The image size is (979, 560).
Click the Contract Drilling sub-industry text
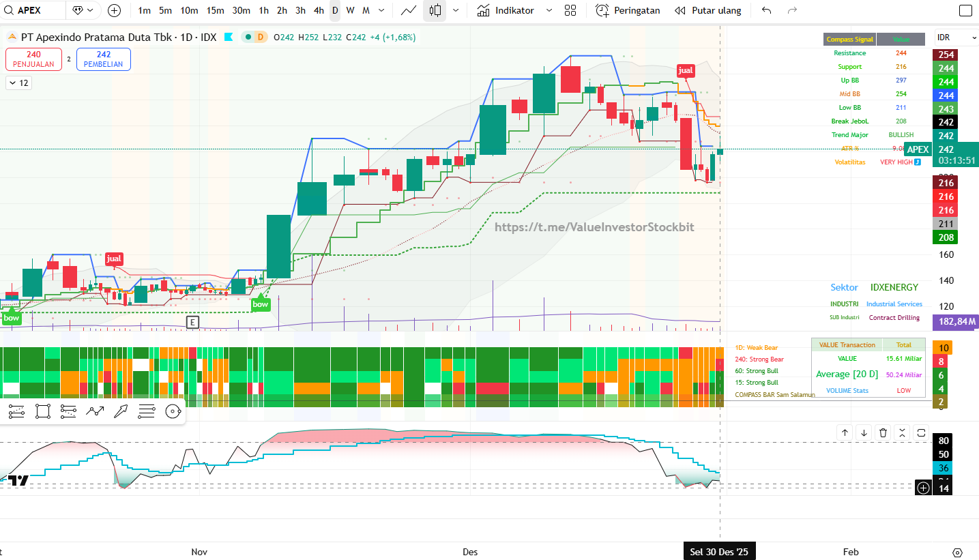(894, 318)
